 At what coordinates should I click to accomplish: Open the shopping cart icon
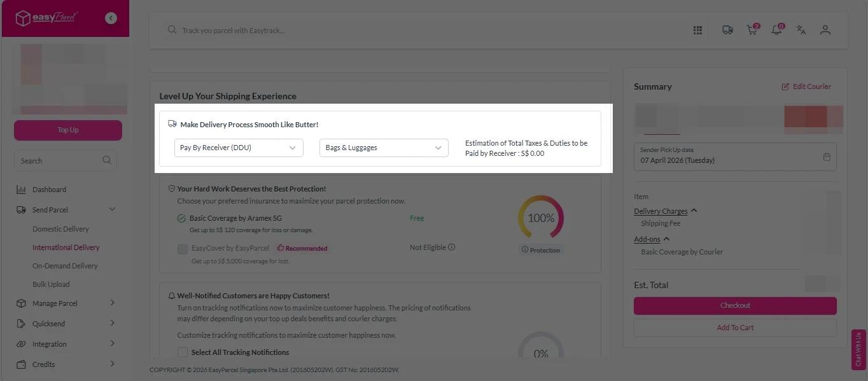coord(752,30)
